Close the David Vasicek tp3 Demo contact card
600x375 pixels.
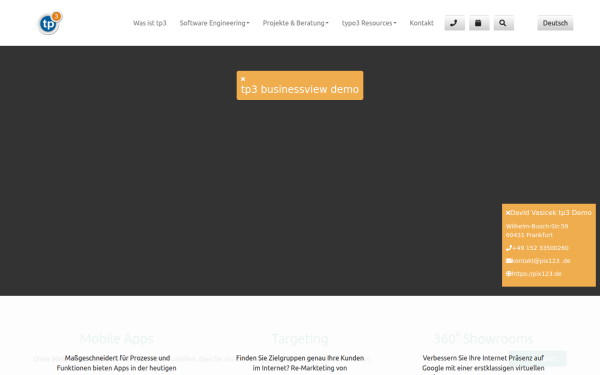click(508, 213)
